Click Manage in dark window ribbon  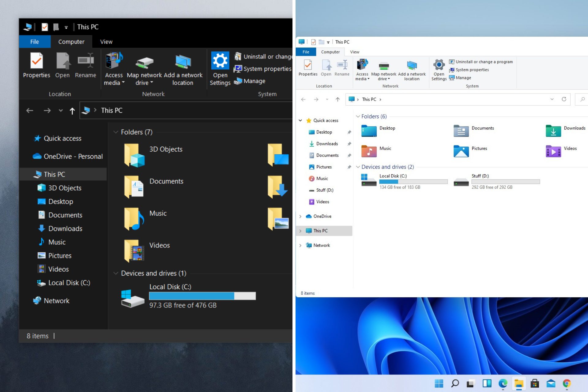click(x=250, y=81)
